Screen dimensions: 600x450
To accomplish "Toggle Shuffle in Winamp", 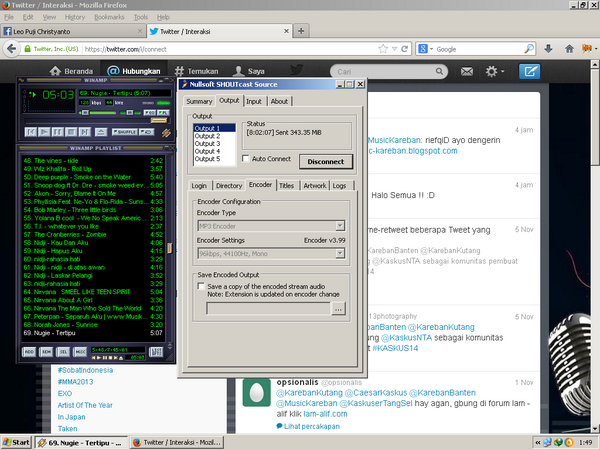I will click(x=124, y=132).
